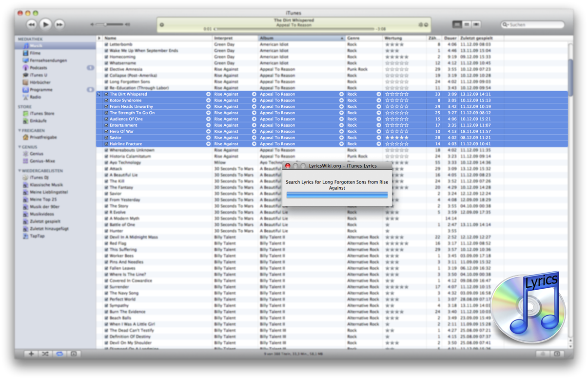Switch to list view

pyautogui.click(x=457, y=24)
